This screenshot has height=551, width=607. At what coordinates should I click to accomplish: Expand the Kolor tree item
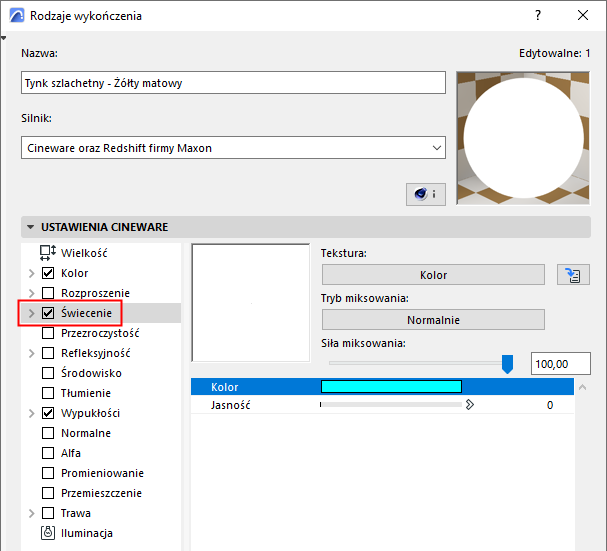pyautogui.click(x=32, y=273)
